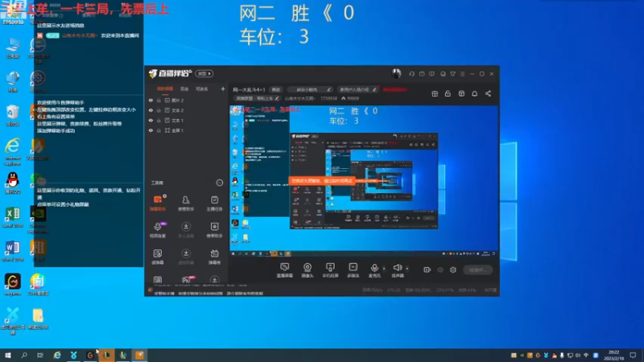
Task: Open the Word 2016 desktop shortcut
Action: 13,251
